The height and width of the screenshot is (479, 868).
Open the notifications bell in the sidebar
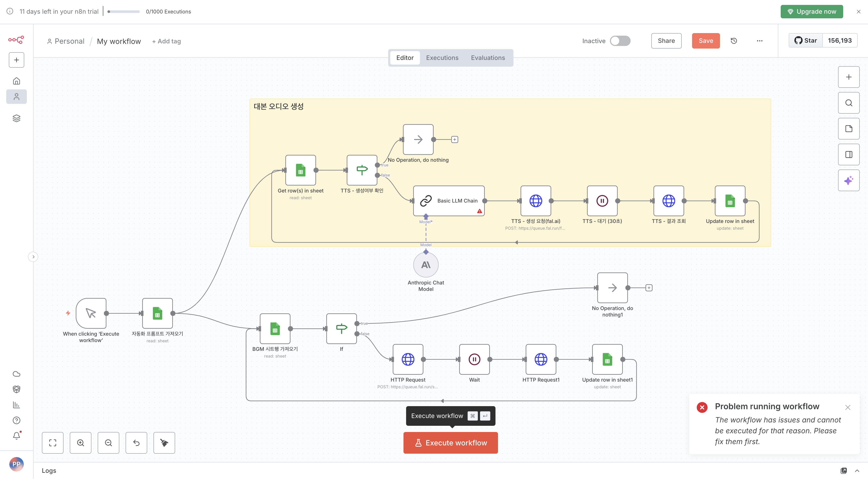[x=17, y=436]
